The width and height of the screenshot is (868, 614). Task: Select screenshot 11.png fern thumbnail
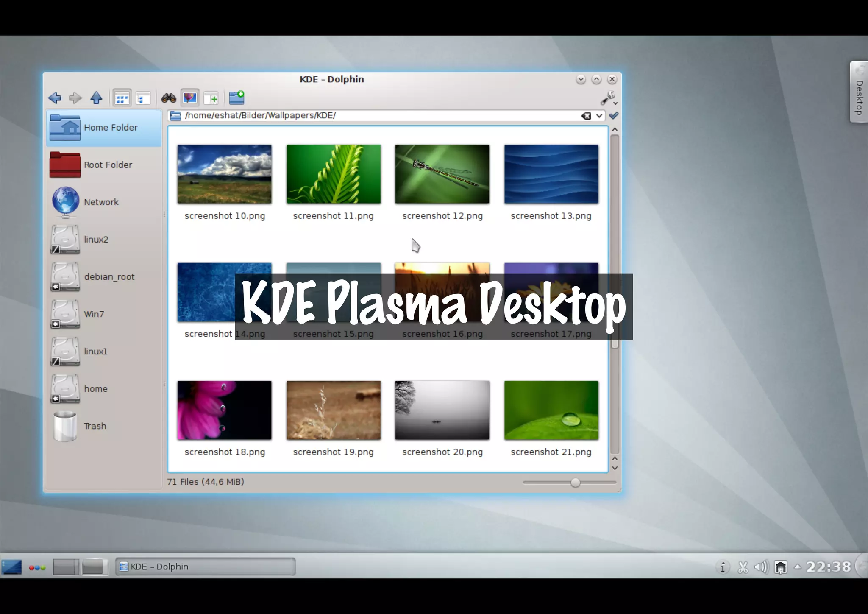[334, 174]
